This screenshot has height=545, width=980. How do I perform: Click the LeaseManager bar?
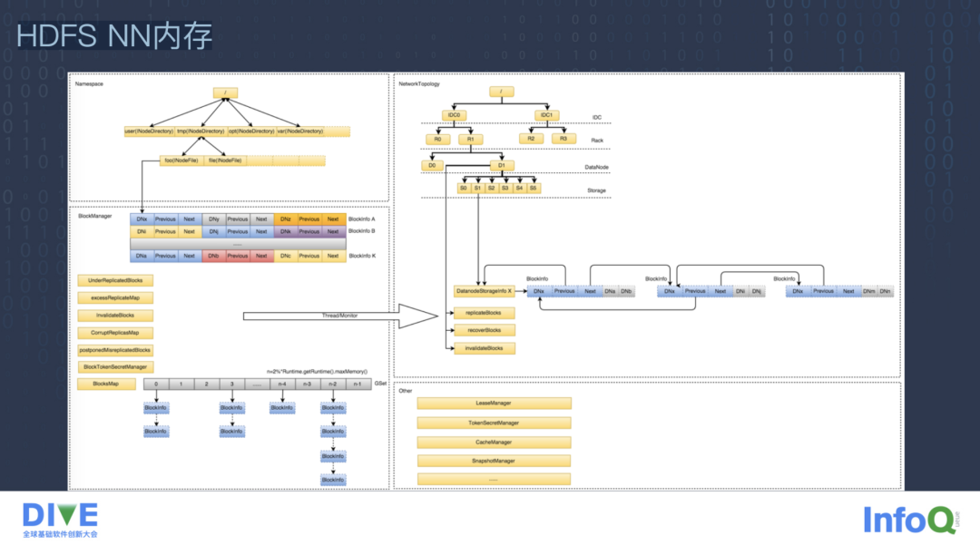(x=494, y=404)
